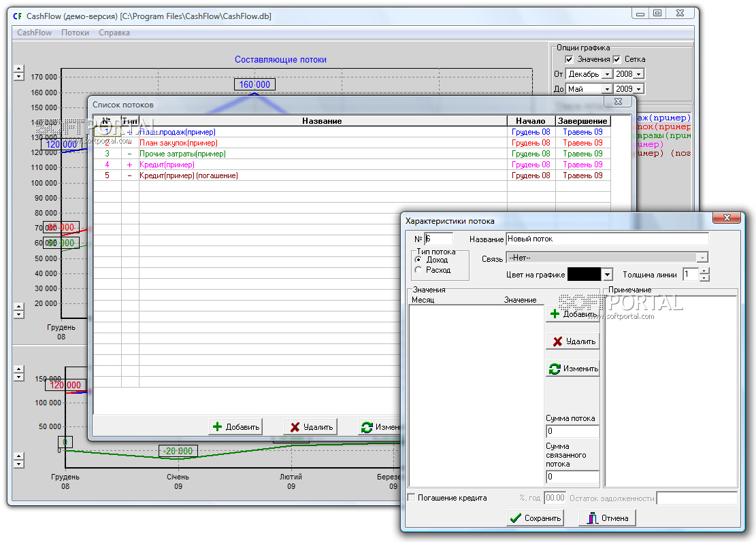Click Удалить in Значения group
The image size is (756, 542).
click(x=573, y=341)
